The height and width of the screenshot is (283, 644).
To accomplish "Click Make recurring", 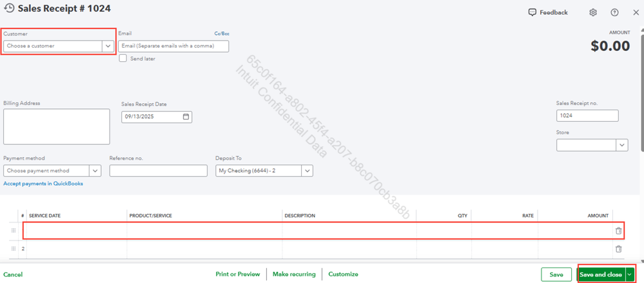I will coord(294,274).
